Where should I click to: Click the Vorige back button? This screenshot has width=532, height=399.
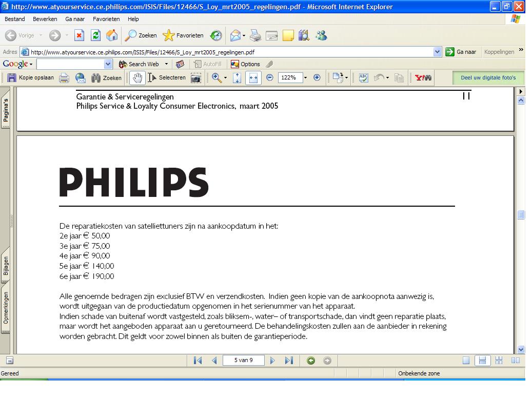pos(19,35)
